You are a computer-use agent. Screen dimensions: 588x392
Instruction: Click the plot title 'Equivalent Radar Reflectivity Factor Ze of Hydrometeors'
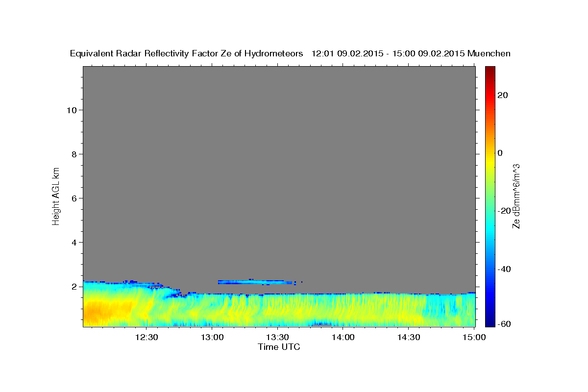[x=187, y=54]
